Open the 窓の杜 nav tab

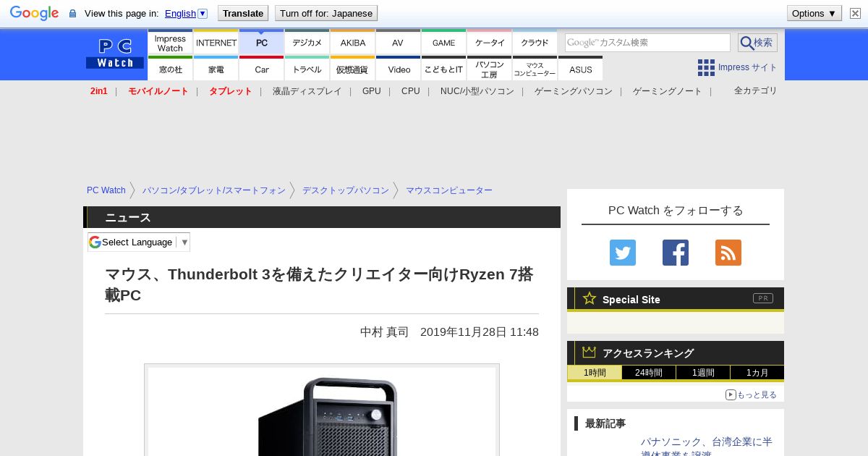click(x=170, y=69)
